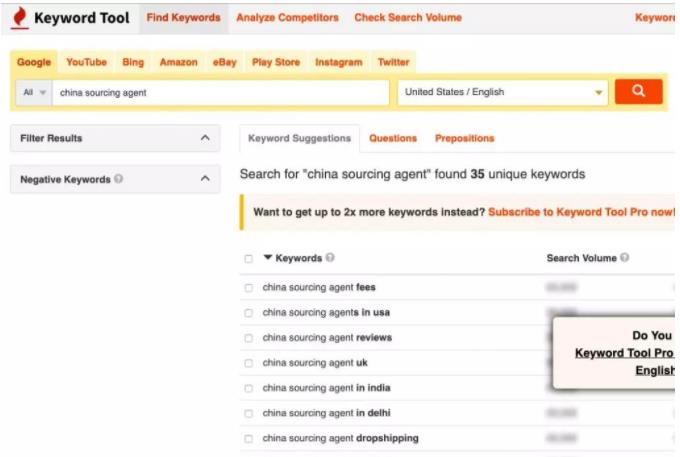Switch to the YouTube tab

(x=86, y=62)
